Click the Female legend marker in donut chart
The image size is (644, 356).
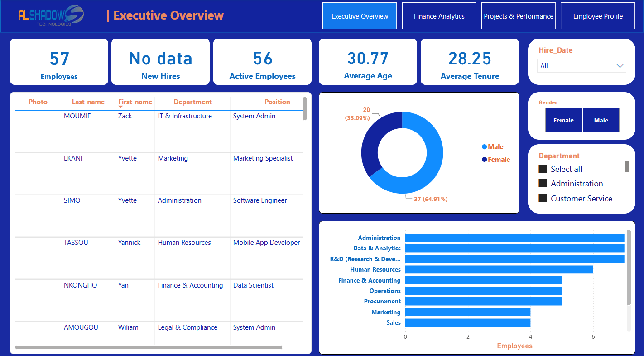pos(485,160)
